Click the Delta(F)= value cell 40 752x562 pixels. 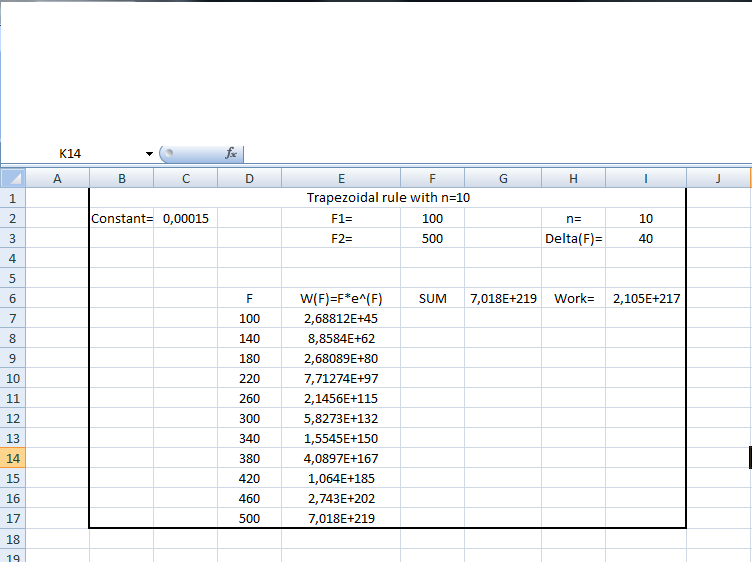click(x=645, y=238)
